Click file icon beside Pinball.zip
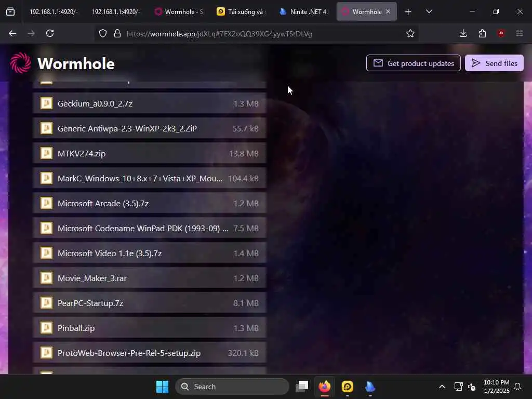The height and width of the screenshot is (399, 532). click(46, 328)
